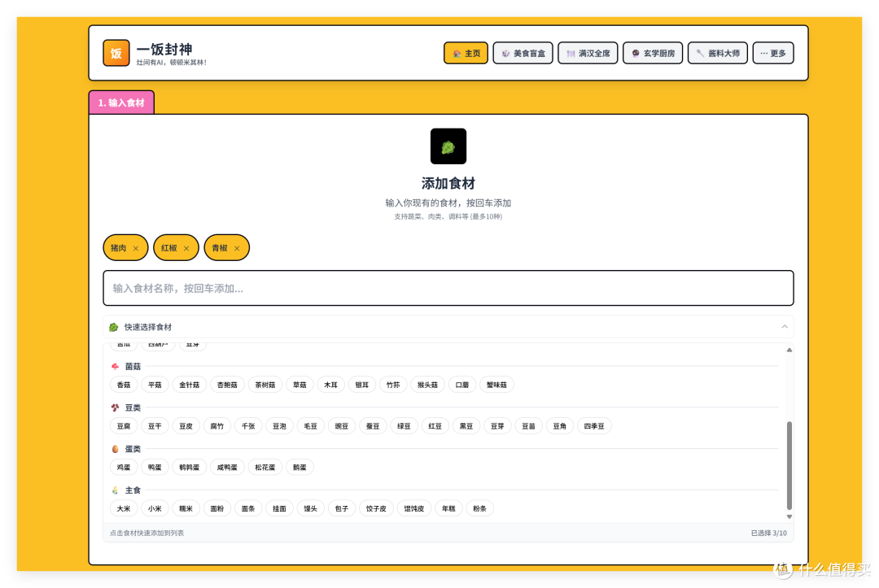Click the 美食盲盒 nav label text
The height and width of the screenshot is (588, 879).
529,53
